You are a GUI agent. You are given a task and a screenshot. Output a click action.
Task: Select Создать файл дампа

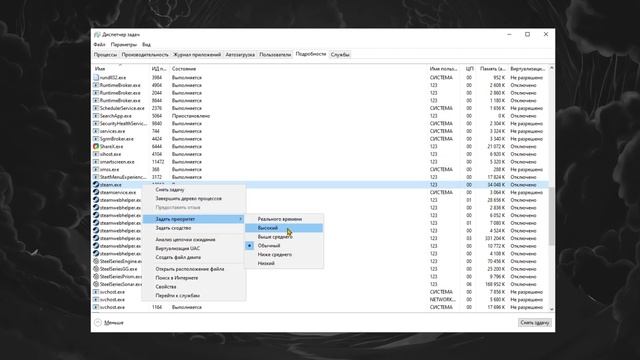click(x=193, y=257)
